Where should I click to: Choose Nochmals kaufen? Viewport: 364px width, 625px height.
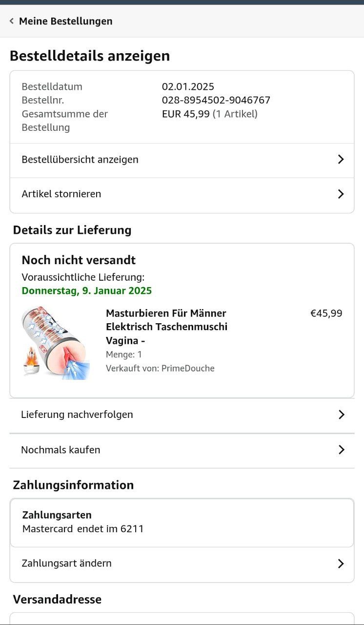click(61, 450)
